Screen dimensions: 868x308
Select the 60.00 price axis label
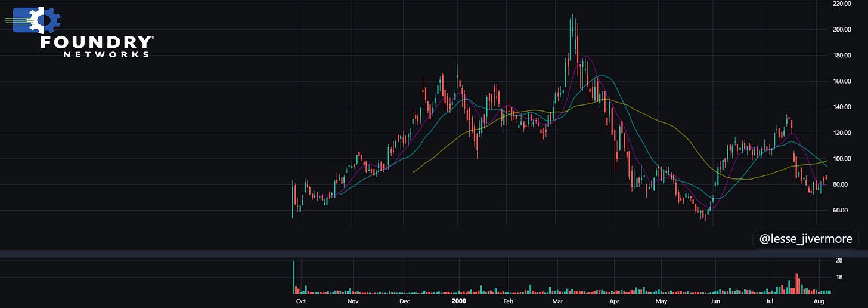point(842,210)
